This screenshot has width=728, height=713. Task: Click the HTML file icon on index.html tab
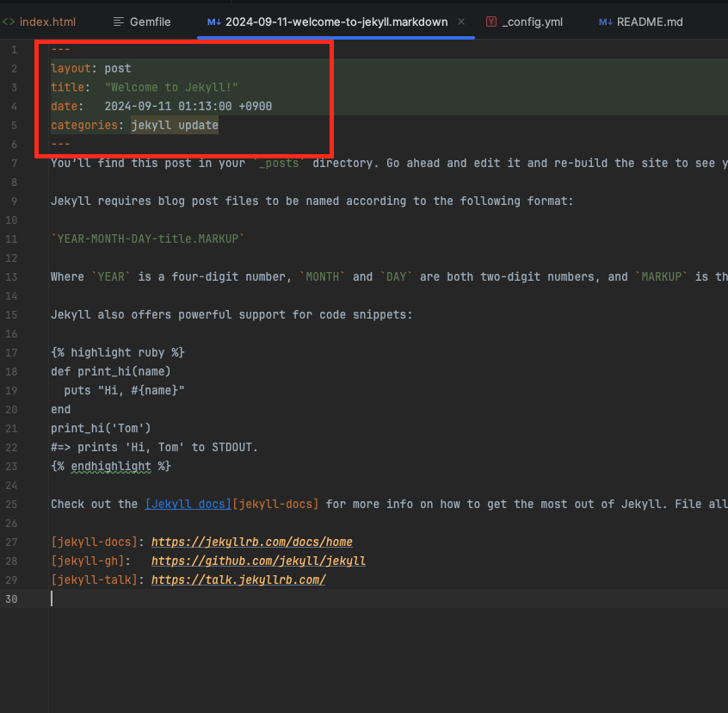(9, 22)
